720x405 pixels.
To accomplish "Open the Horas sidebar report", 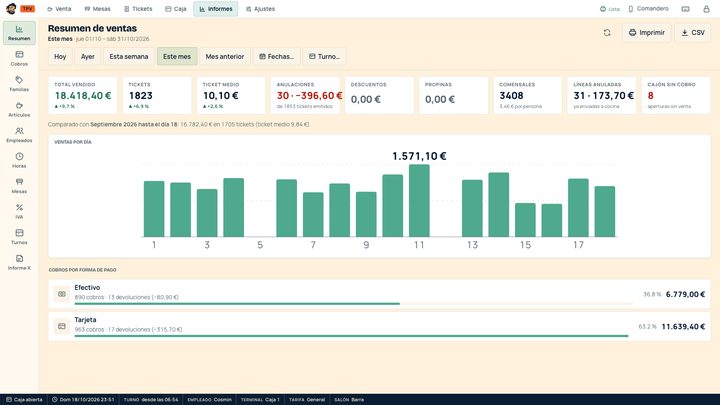I will pyautogui.click(x=19, y=161).
